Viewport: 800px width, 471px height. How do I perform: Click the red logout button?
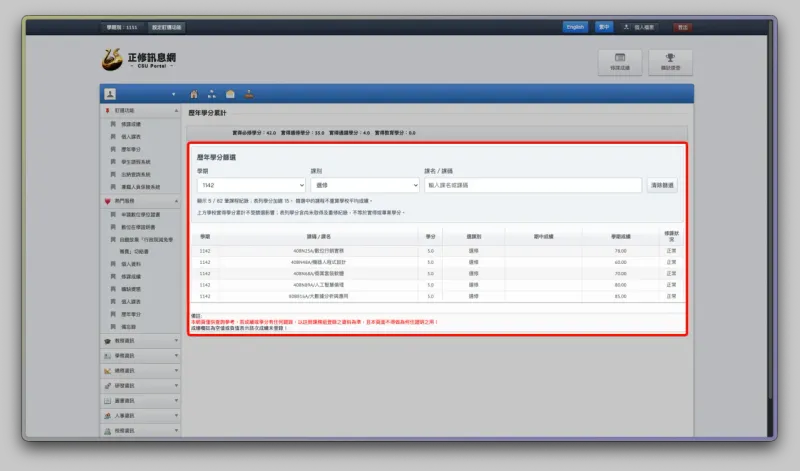[683, 27]
